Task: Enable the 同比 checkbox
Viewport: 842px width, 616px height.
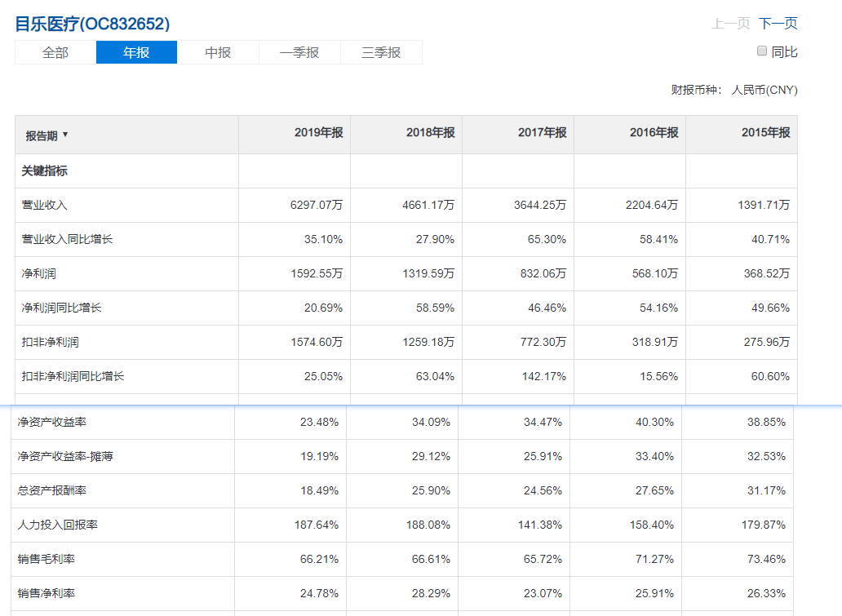Action: coord(762,51)
